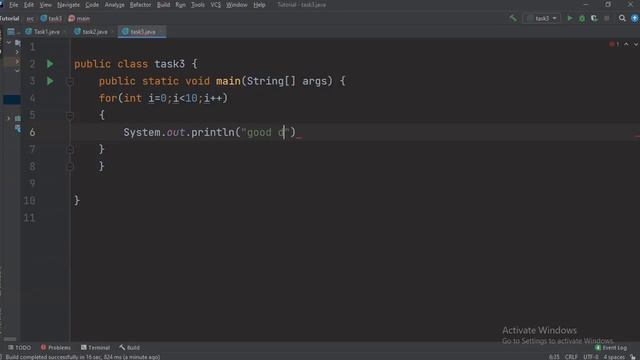
Task: Click the run gutter arrow beside class task3
Action: coord(50,64)
